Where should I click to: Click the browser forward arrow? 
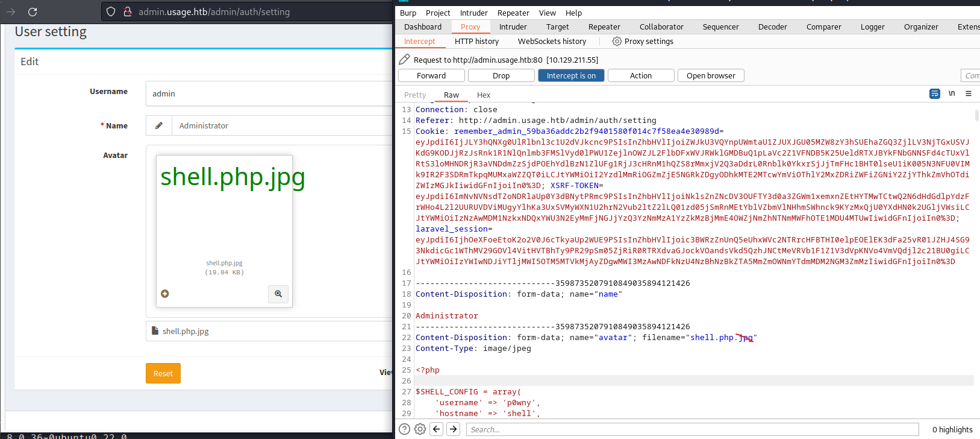pyautogui.click(x=11, y=11)
